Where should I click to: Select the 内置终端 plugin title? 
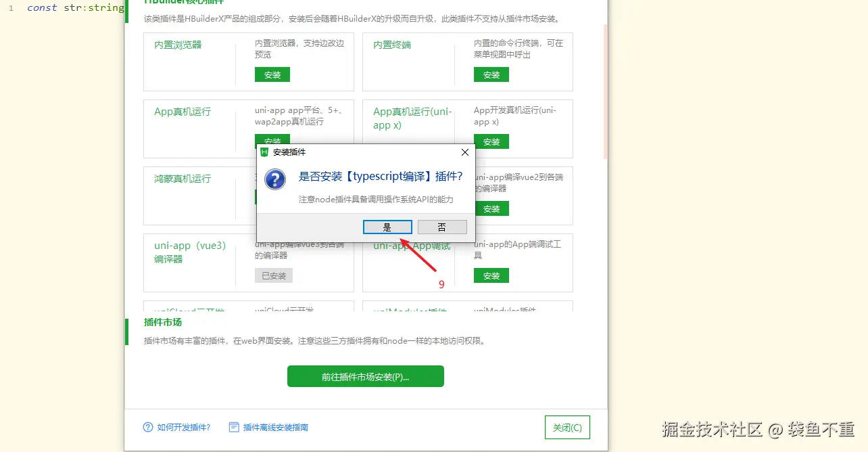click(392, 45)
